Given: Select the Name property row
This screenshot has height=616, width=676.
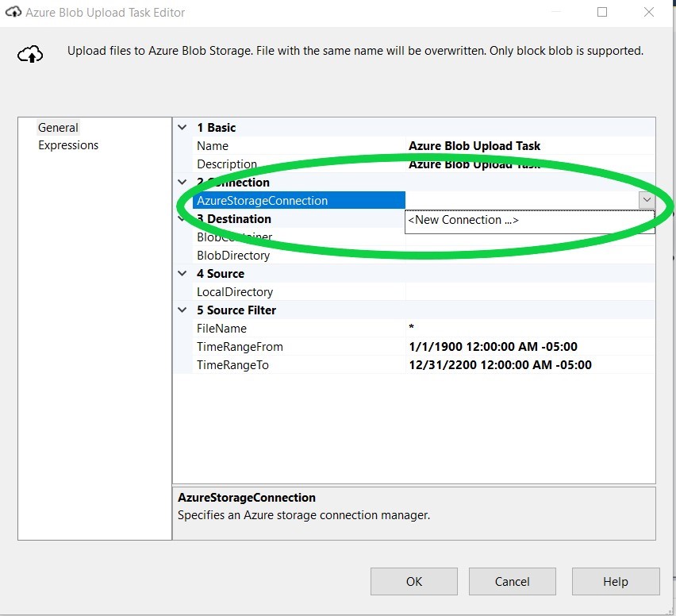Looking at the screenshot, I should click(x=299, y=146).
